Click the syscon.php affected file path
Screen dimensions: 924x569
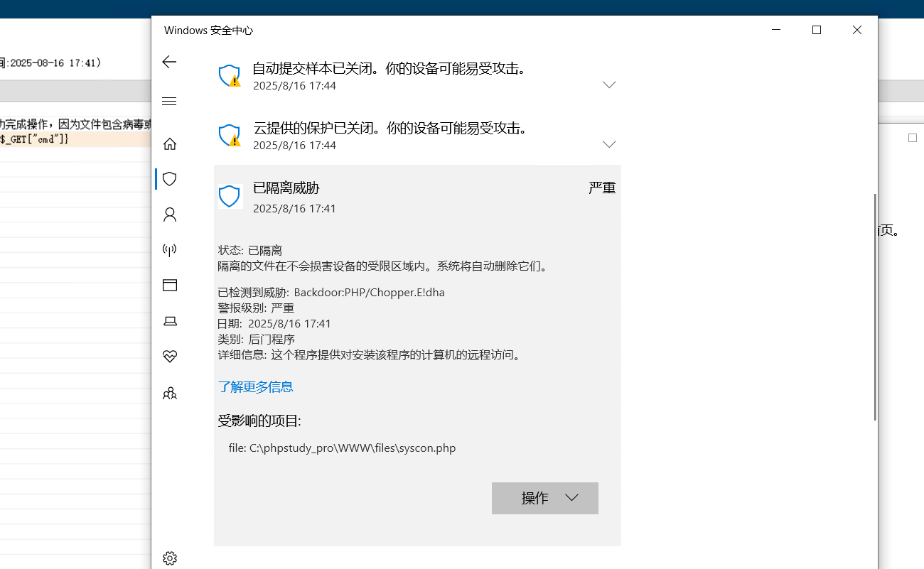[342, 448]
